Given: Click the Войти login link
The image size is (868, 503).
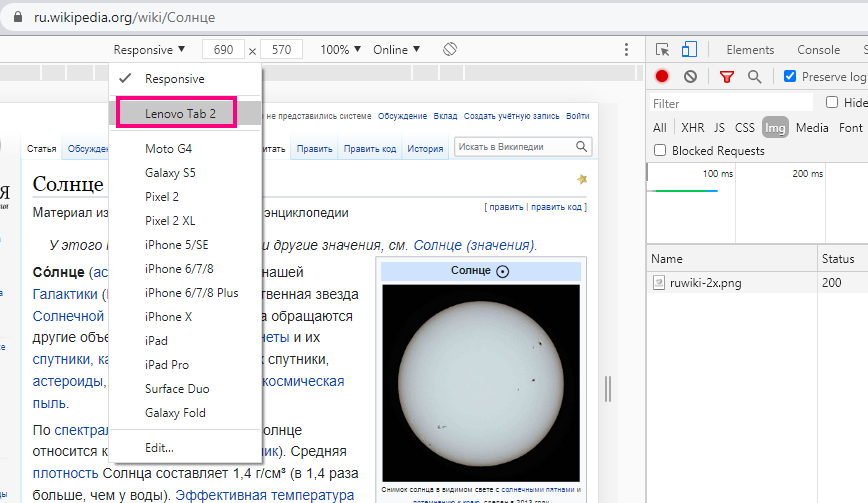Looking at the screenshot, I should (577, 116).
